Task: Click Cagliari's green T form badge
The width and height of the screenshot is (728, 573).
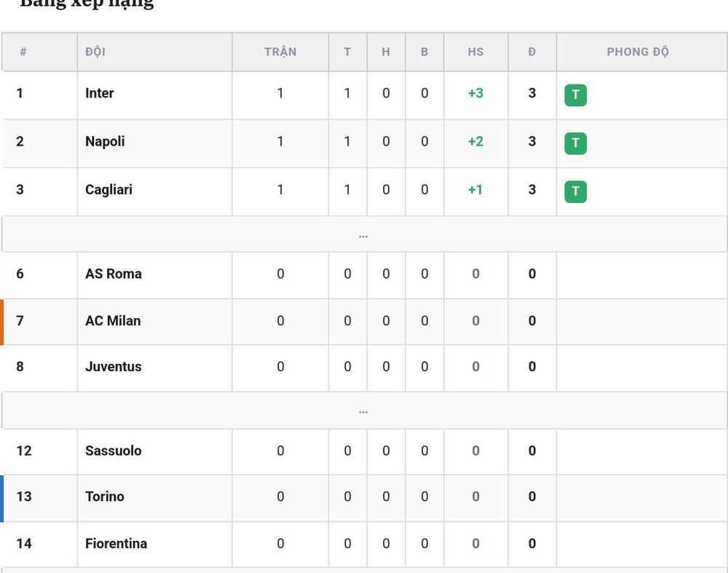Action: (x=575, y=191)
